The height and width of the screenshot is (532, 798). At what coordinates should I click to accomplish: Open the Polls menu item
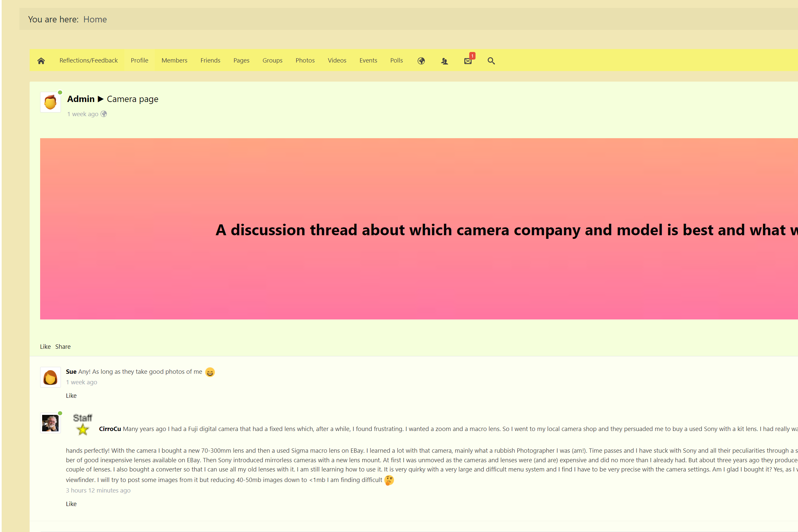pos(396,61)
